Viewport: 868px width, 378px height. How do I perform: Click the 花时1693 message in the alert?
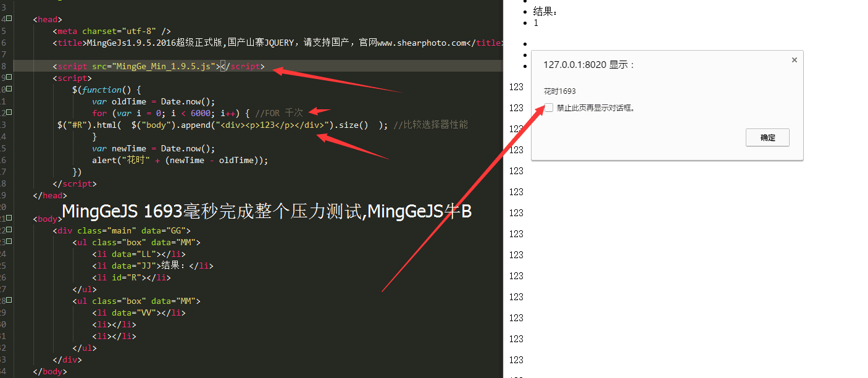pyautogui.click(x=560, y=91)
